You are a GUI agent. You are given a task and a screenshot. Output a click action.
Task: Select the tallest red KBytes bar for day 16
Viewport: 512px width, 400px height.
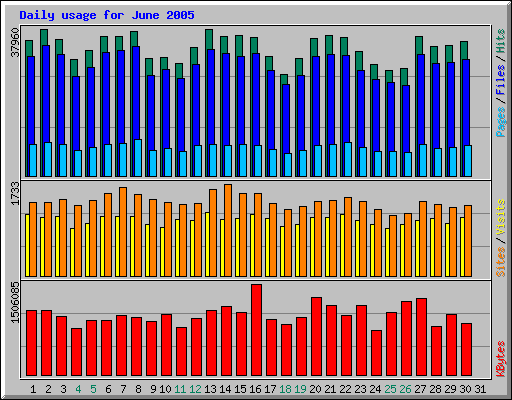(256, 330)
